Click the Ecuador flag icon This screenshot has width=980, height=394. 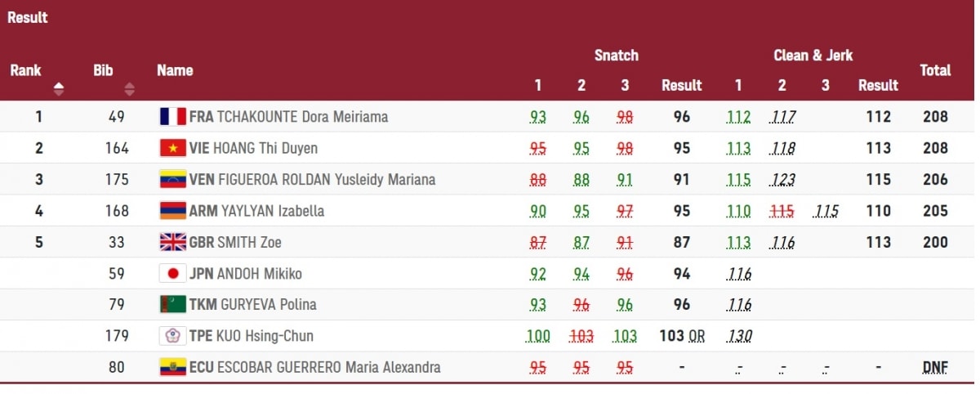(172, 367)
